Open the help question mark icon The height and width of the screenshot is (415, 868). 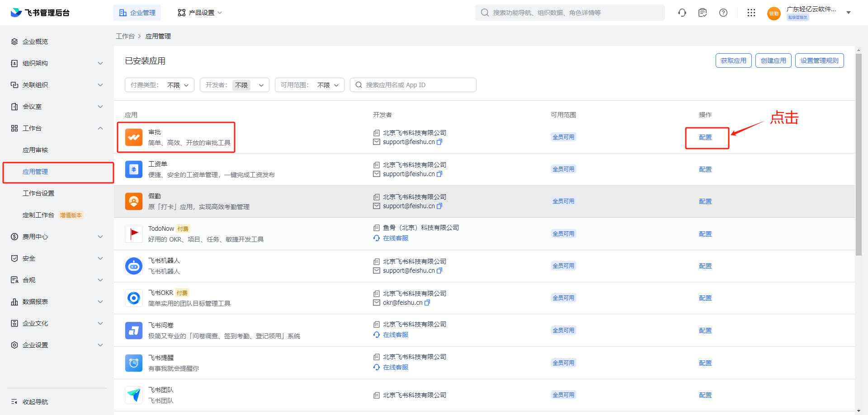[x=723, y=13]
